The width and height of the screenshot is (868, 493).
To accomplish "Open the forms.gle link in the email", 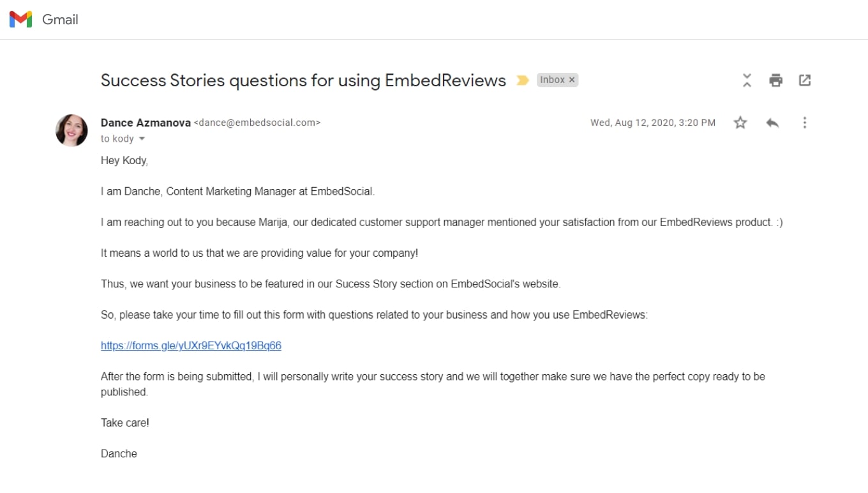I will [x=191, y=345].
